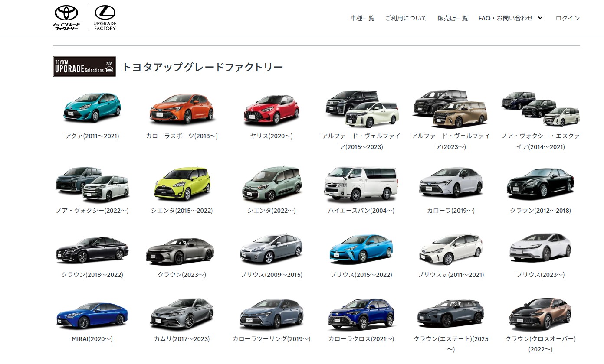Click the カローラクロス(2021～) text link
The image size is (604, 364).
point(361,339)
